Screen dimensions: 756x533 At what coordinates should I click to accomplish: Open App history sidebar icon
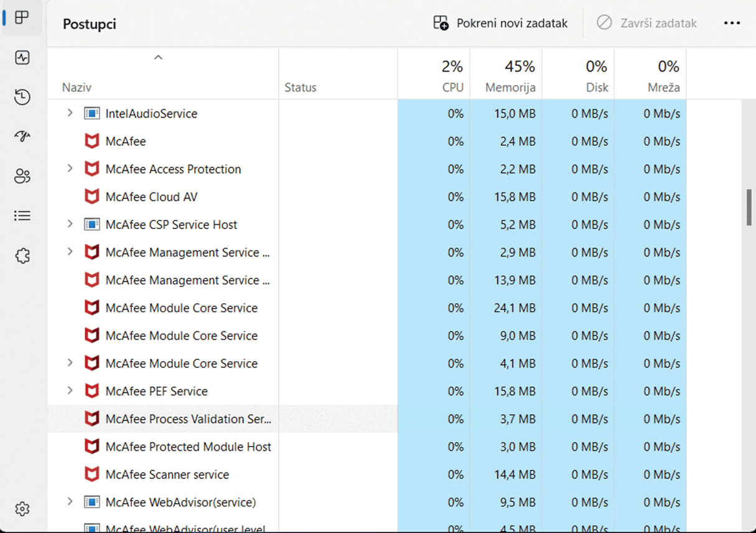pos(22,97)
